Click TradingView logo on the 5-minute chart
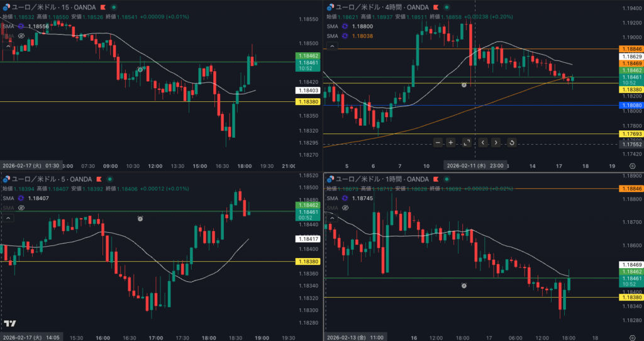Screen dimensions: 644x341 pyautogui.click(x=10, y=324)
